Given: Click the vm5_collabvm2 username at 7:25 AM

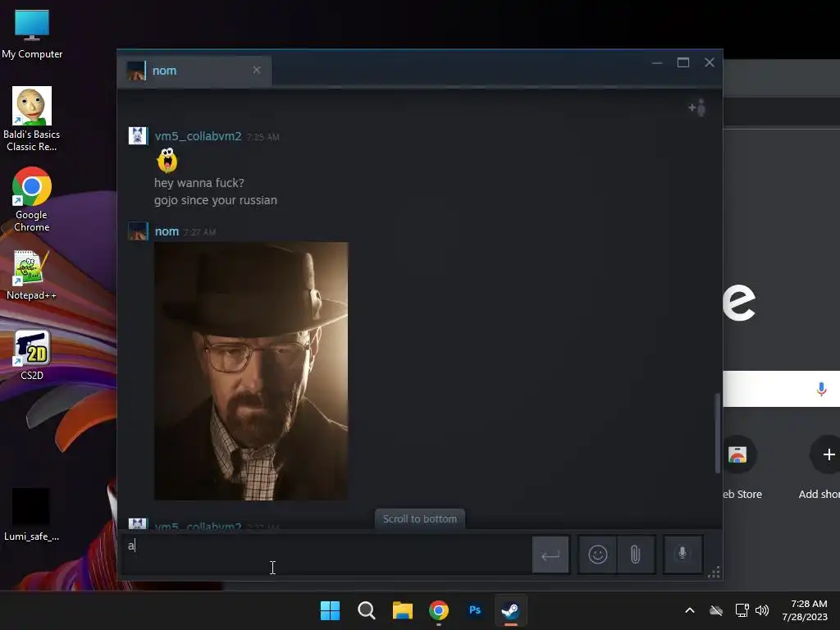Looking at the screenshot, I should (x=198, y=136).
